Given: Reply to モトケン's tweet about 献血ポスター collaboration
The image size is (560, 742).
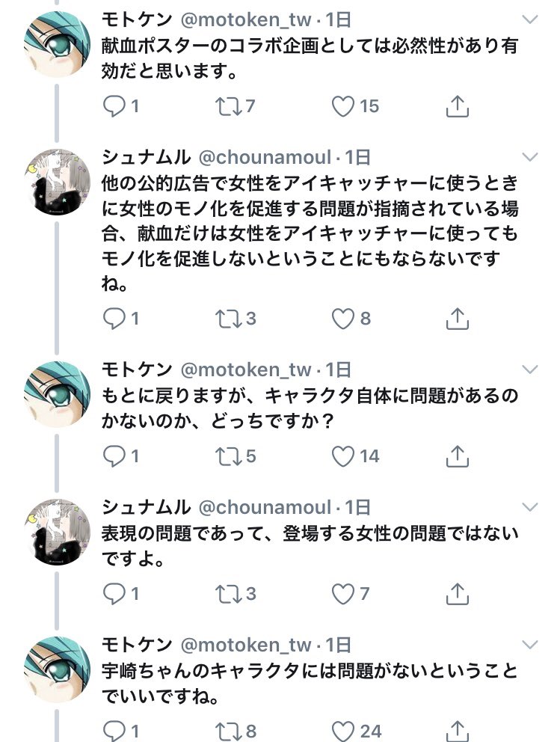Looking at the screenshot, I should tap(112, 105).
